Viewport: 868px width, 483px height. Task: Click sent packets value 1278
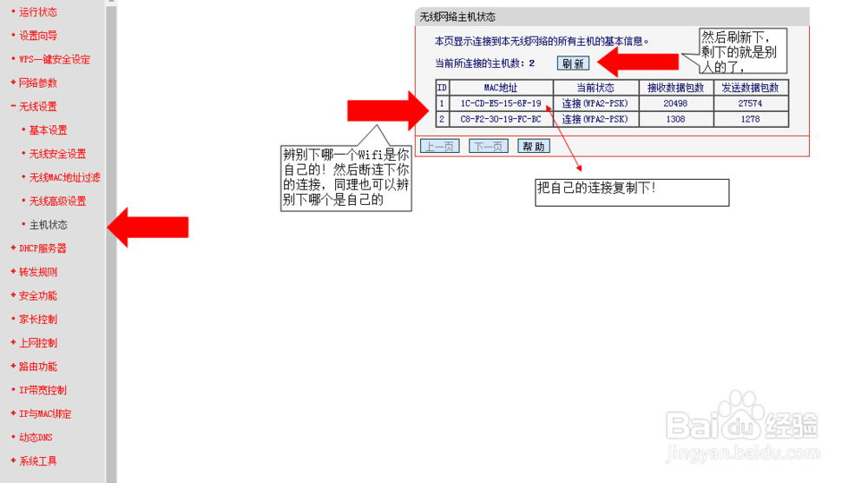(750, 119)
